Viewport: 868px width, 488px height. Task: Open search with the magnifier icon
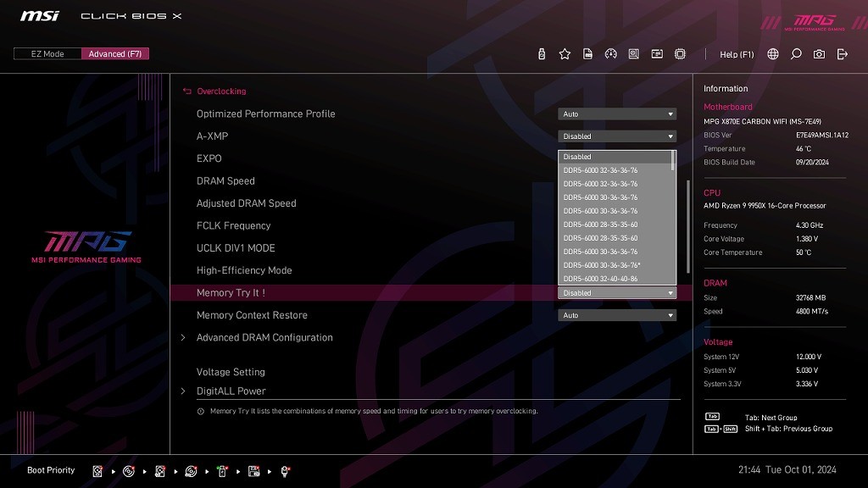[x=796, y=54]
